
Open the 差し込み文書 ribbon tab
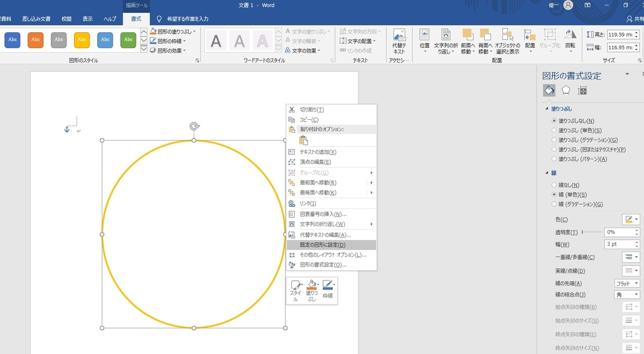[36, 19]
